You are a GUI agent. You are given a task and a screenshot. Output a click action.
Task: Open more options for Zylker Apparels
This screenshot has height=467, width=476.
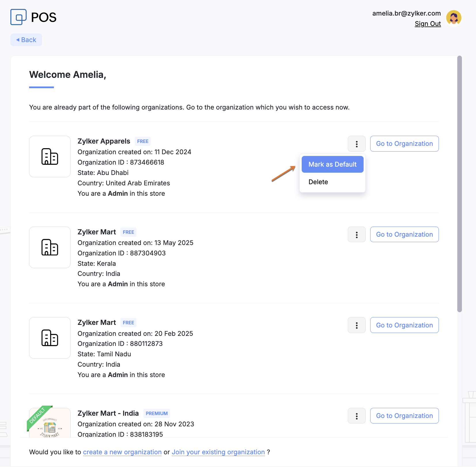pyautogui.click(x=356, y=144)
